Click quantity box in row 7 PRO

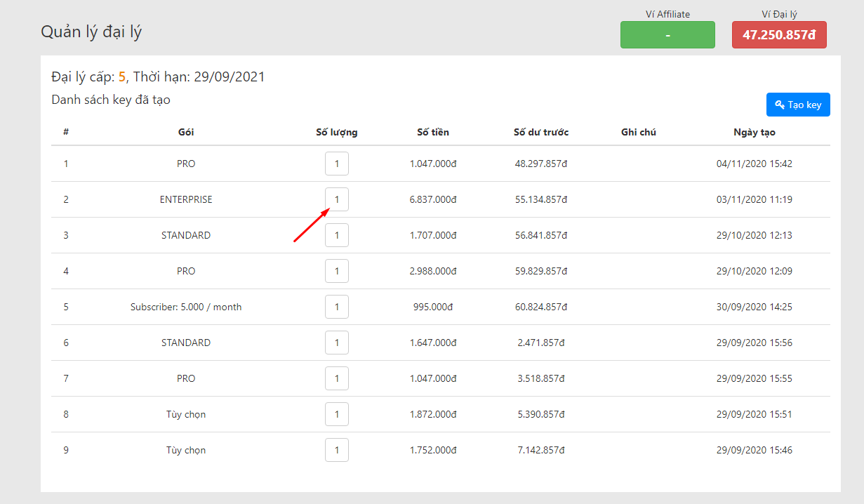coord(337,378)
